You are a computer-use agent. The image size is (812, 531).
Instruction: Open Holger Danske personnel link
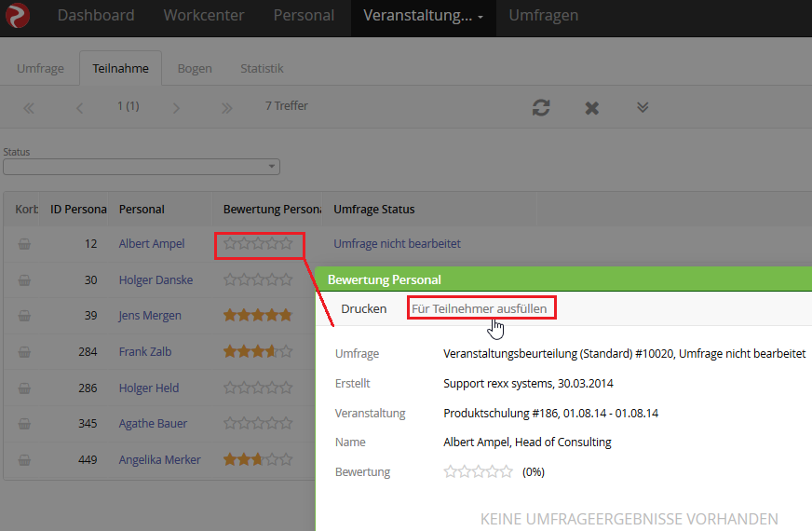point(156,279)
